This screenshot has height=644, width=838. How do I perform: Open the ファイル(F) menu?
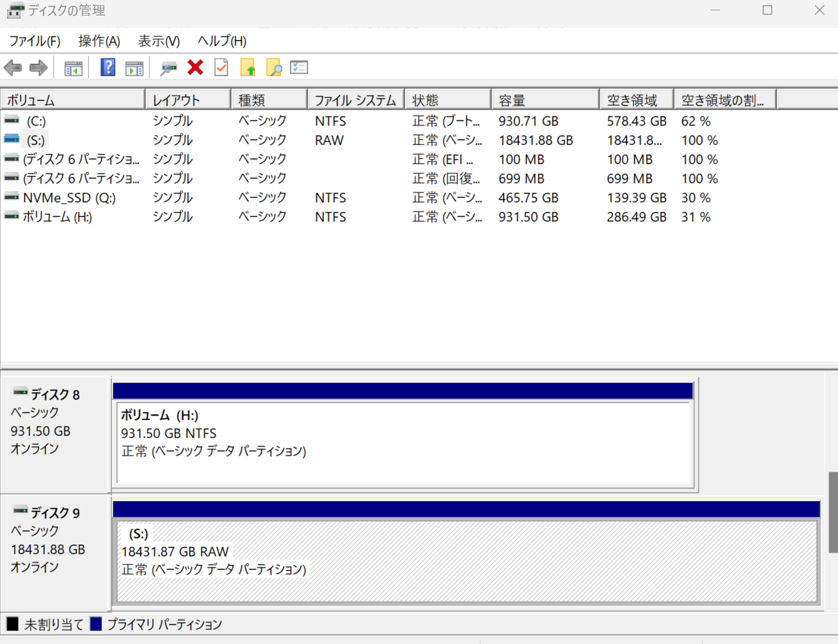(x=35, y=41)
